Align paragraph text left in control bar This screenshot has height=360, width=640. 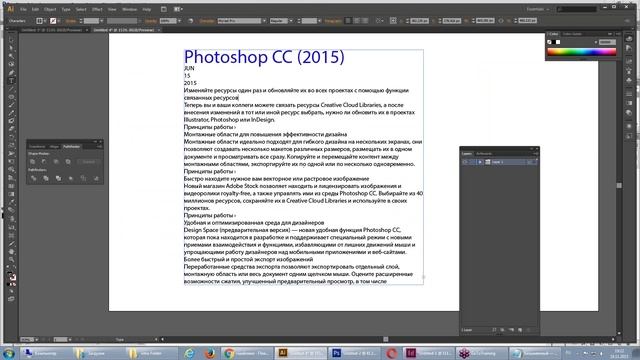click(348, 20)
